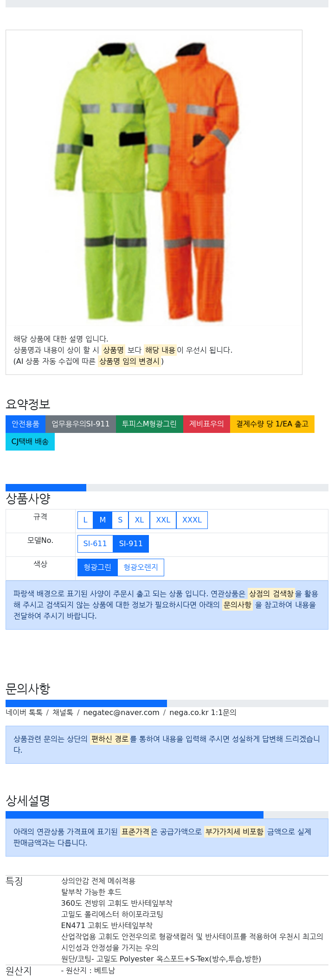Choose size XL

139,520
